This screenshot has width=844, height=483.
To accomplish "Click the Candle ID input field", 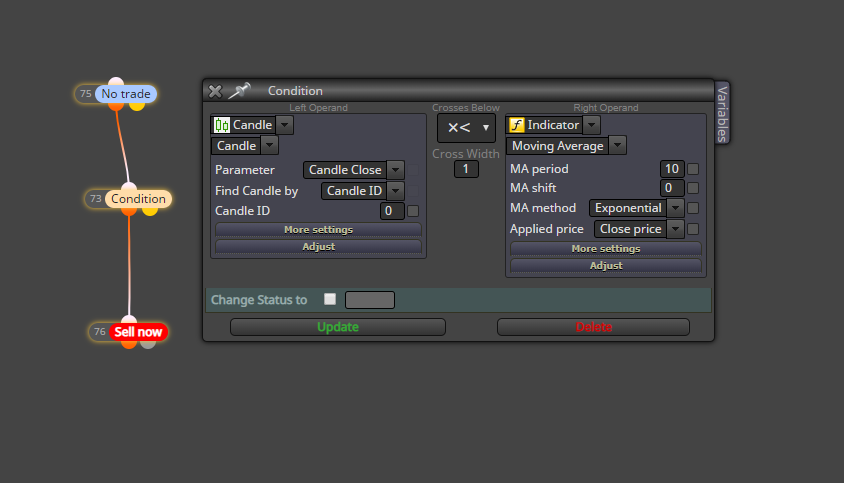I will coord(392,211).
